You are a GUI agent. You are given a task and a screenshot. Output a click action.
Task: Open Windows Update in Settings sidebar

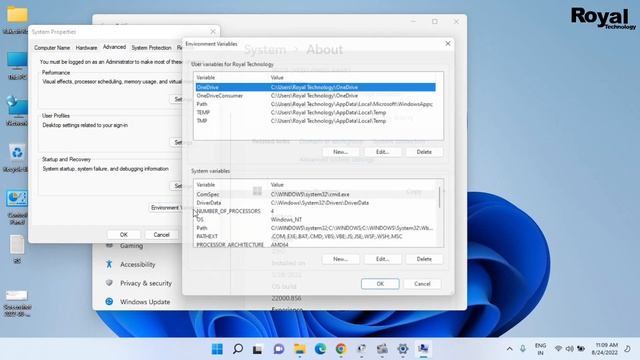pyautogui.click(x=145, y=302)
